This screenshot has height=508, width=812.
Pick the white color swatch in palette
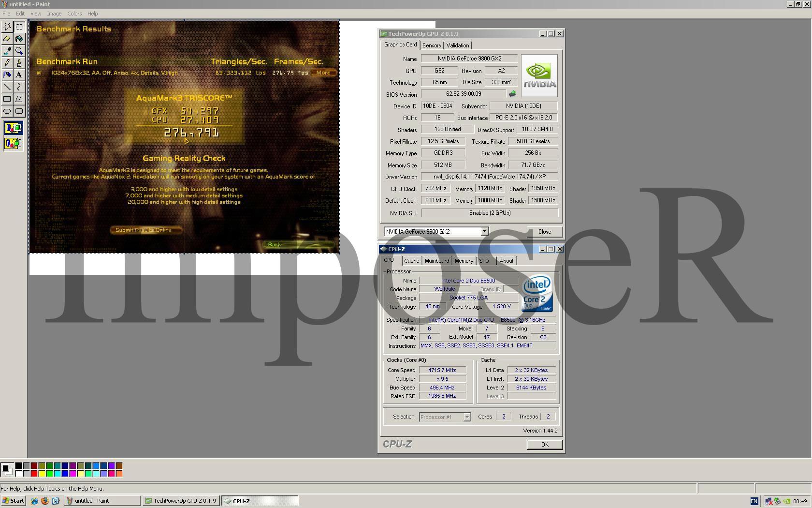click(x=18, y=474)
